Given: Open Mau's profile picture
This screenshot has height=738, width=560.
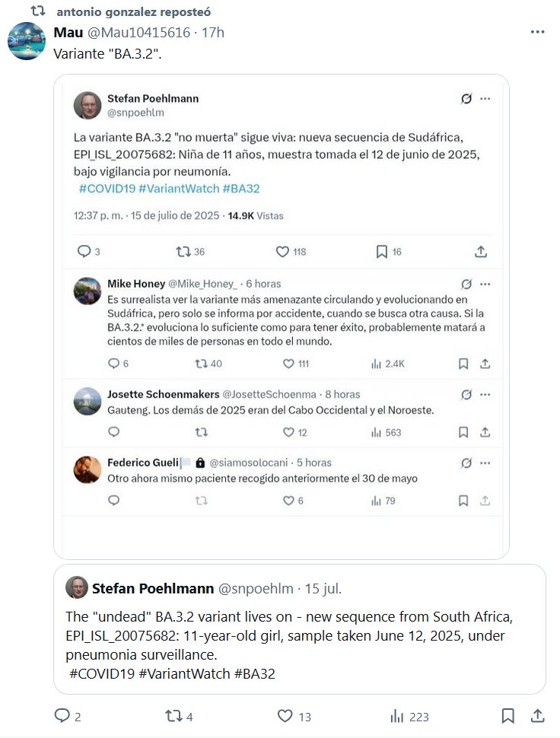Looking at the screenshot, I should [27, 41].
